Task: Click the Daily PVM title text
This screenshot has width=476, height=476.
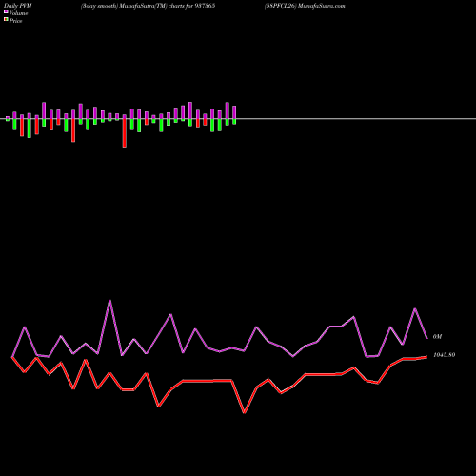Action: [x=18, y=6]
